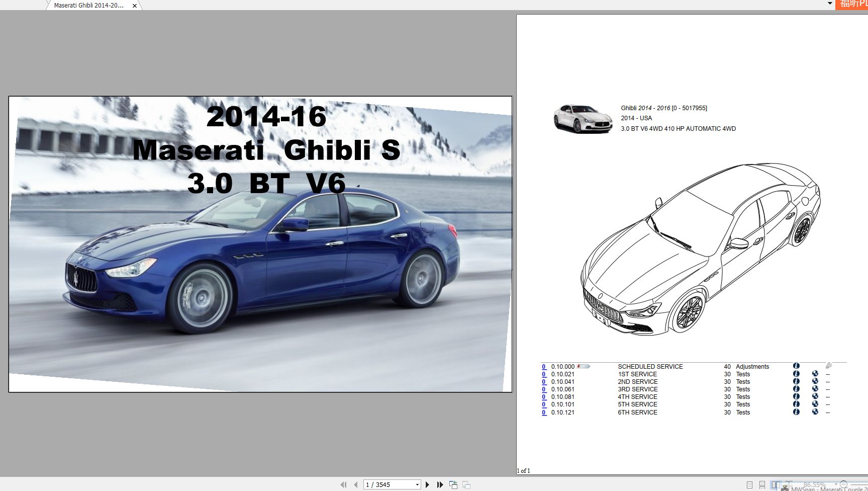Click the previous view icon
Screen dimensions: 868x491
(x=453, y=484)
